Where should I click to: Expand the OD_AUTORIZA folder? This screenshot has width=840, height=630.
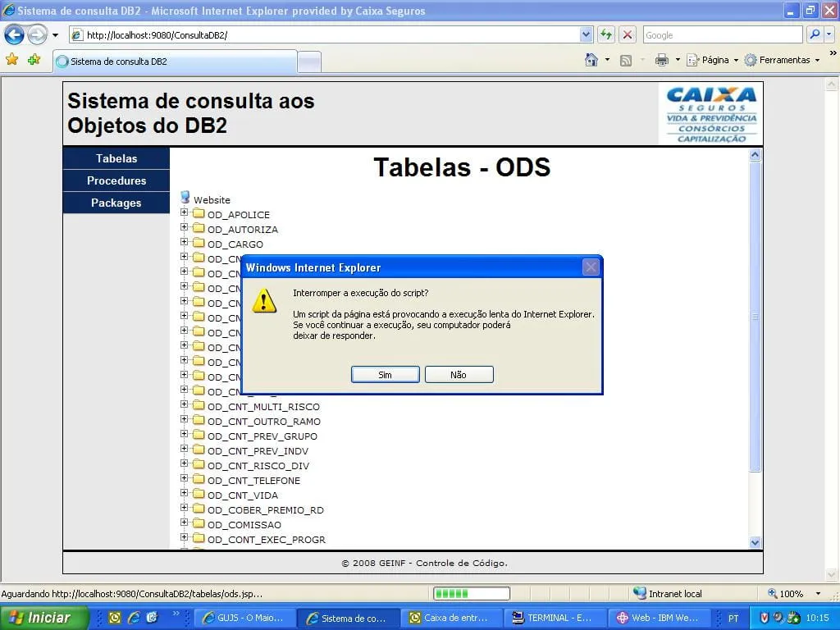185,227
